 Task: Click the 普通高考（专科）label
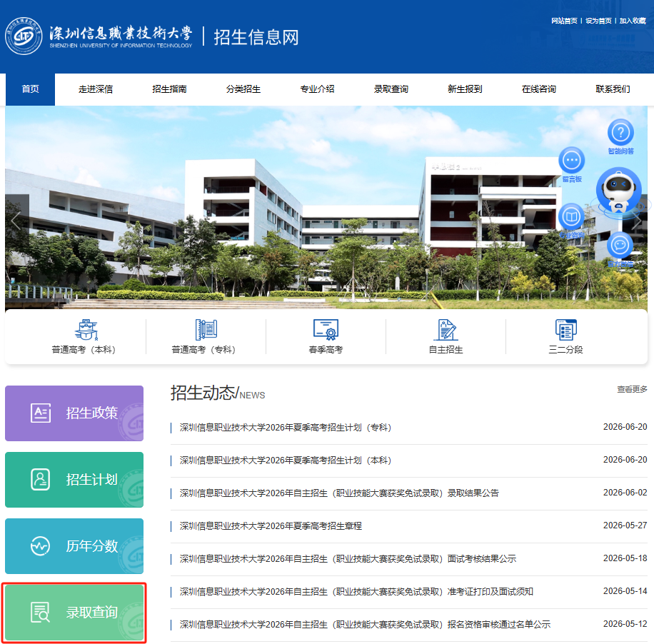click(x=203, y=350)
